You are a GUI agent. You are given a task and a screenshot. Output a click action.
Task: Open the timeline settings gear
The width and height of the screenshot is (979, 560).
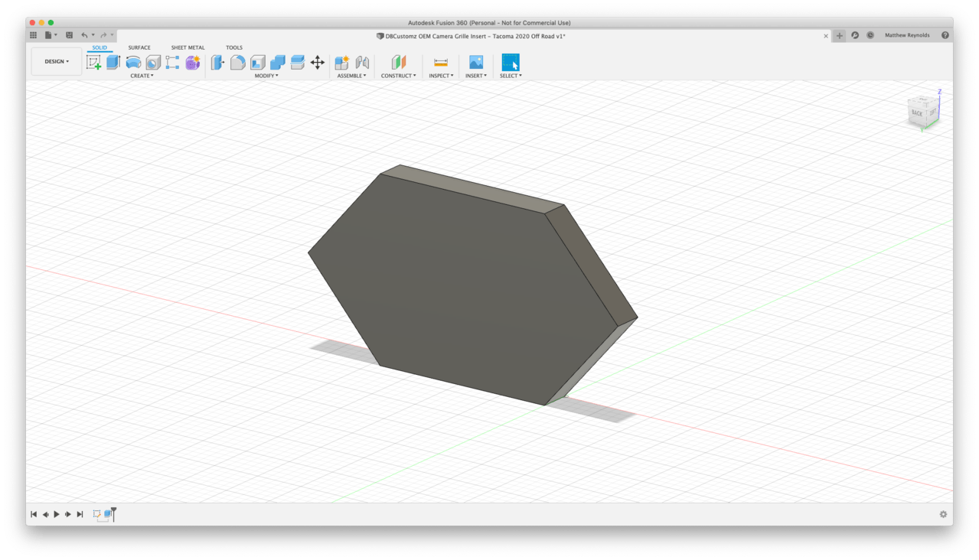tap(943, 515)
